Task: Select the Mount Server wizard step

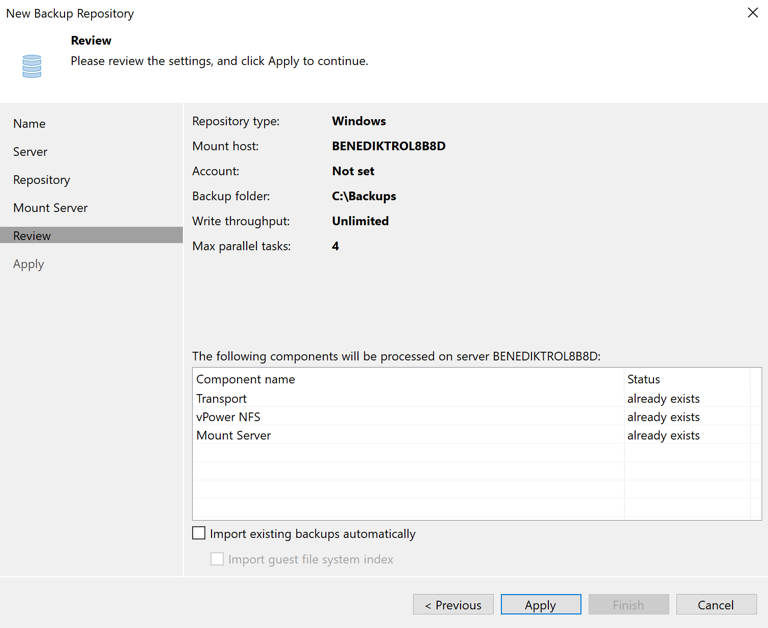Action: click(x=50, y=208)
